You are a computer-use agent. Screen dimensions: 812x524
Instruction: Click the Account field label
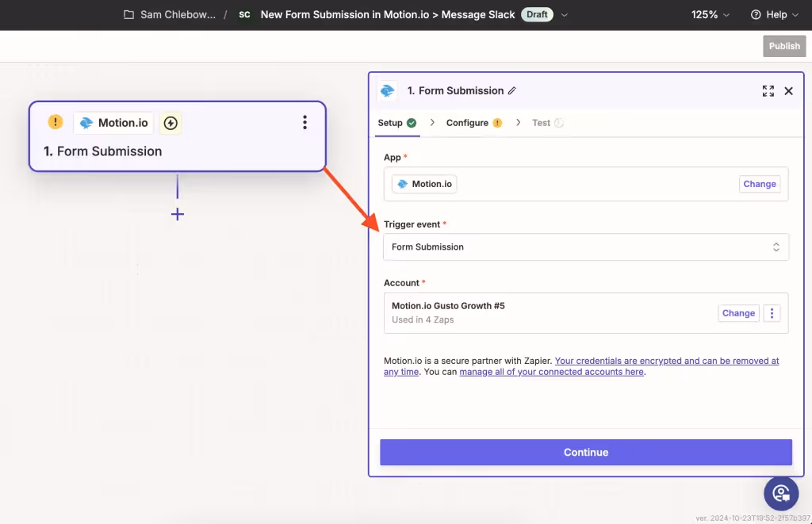[x=401, y=283]
